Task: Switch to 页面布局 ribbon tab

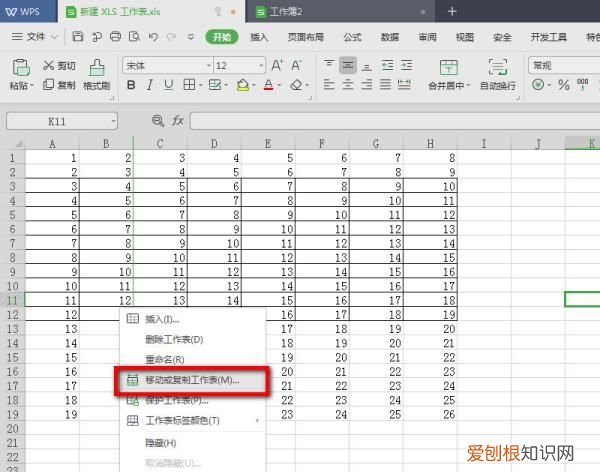Action: tap(306, 37)
